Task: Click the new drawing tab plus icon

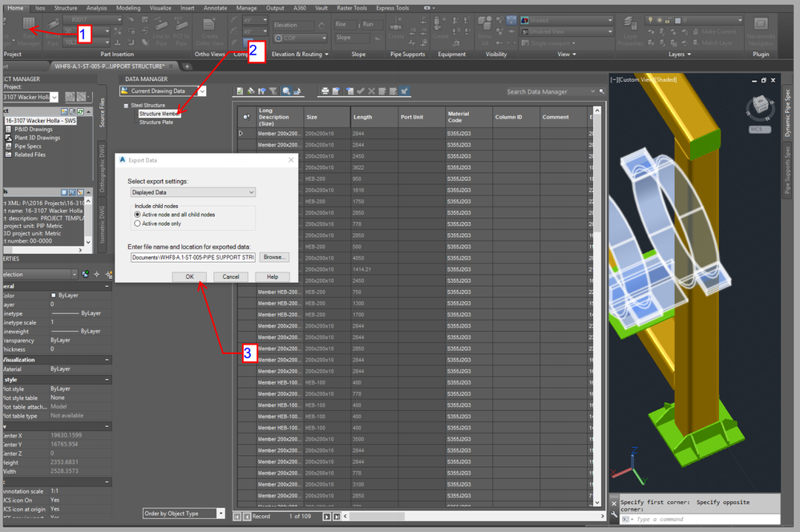Action: point(186,66)
